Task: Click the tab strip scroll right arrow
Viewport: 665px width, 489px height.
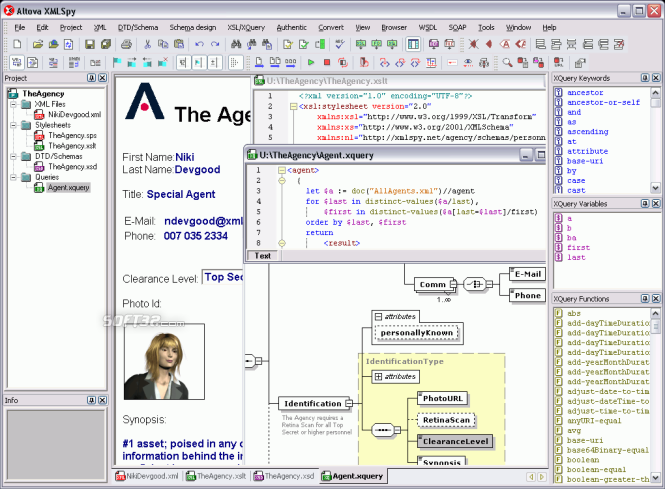Action: click(542, 477)
